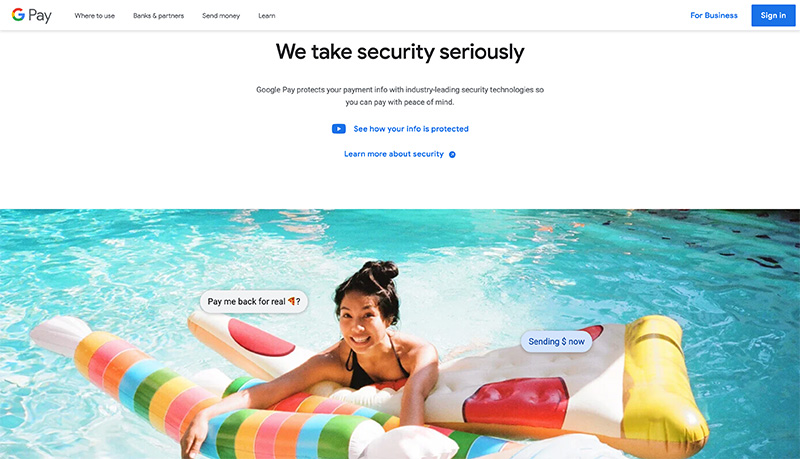Open the Learn menu item
Viewport: 800px width, 459px height.
click(x=266, y=16)
